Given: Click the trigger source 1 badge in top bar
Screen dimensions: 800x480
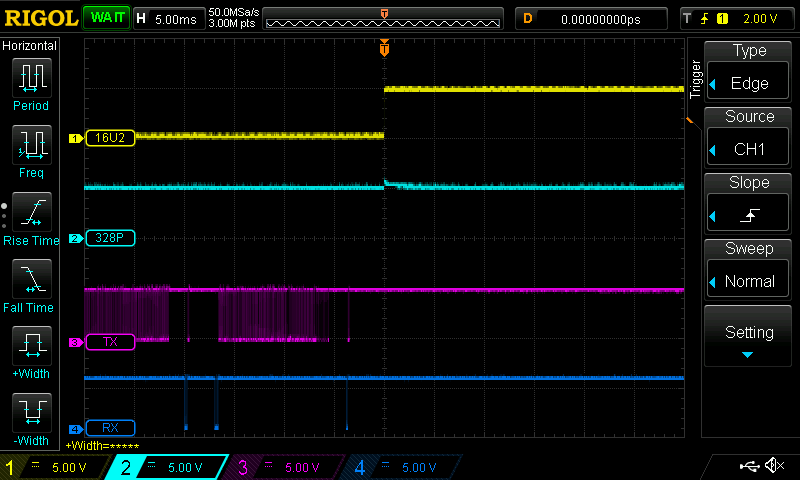Looking at the screenshot, I should point(722,19).
